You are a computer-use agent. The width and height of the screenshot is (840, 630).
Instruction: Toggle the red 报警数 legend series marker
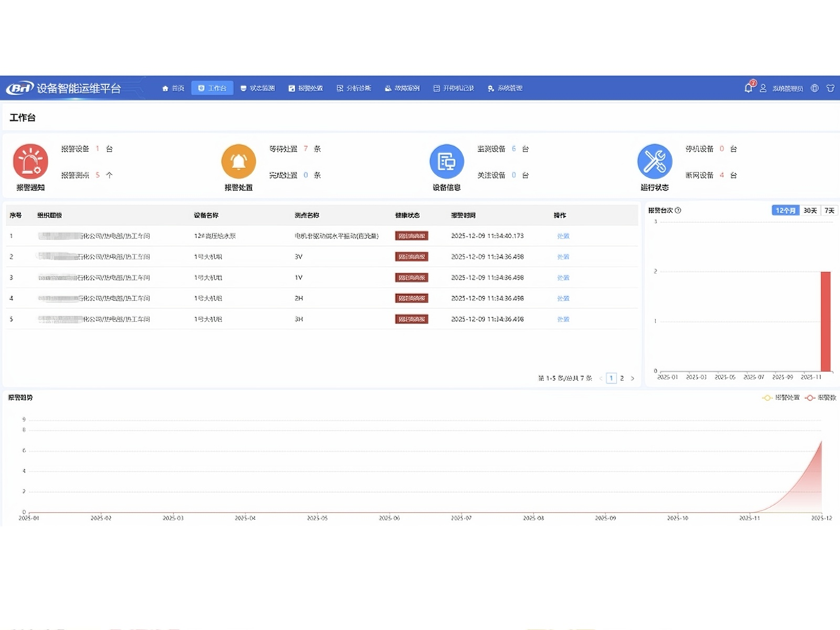[810, 398]
